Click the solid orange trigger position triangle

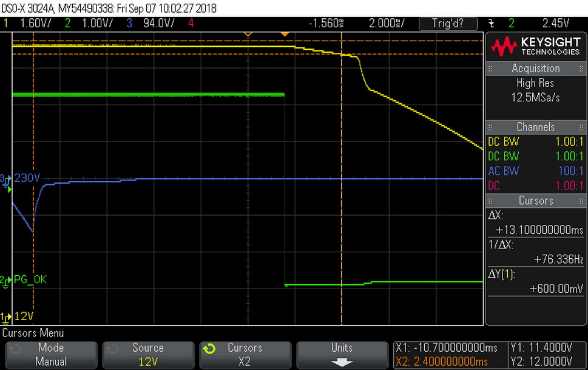pyautogui.click(x=285, y=35)
